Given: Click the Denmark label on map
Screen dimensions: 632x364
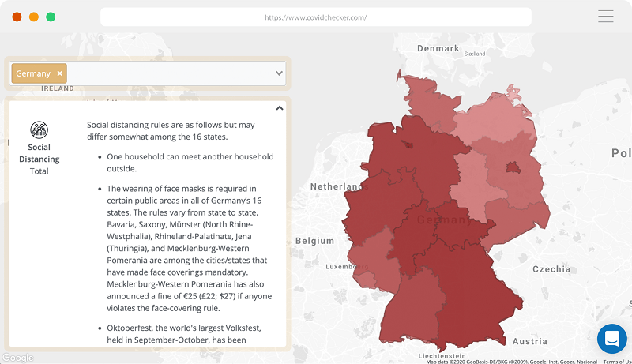Looking at the screenshot, I should point(438,48).
